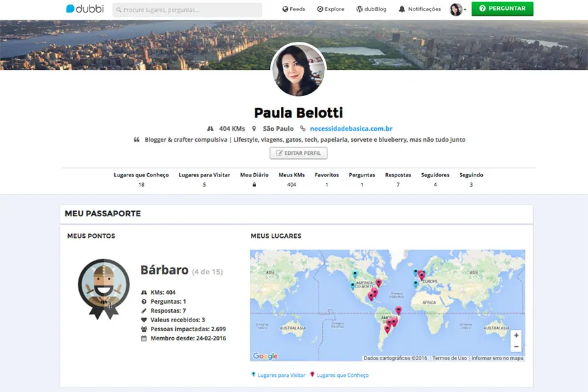Click the Feeds globe icon
This screenshot has height=392, width=588.
coord(286,9)
